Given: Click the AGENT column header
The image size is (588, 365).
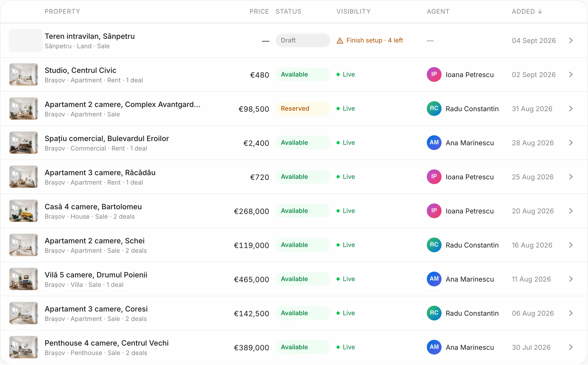Looking at the screenshot, I should [x=438, y=12].
